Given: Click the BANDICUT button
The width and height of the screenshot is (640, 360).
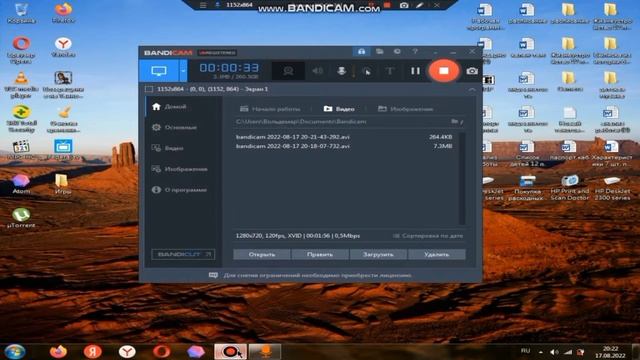Looking at the screenshot, I should (183, 254).
